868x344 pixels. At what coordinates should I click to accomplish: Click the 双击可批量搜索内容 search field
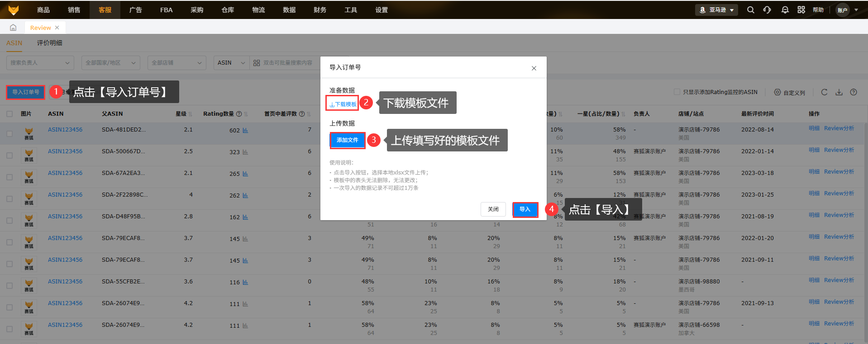click(287, 63)
